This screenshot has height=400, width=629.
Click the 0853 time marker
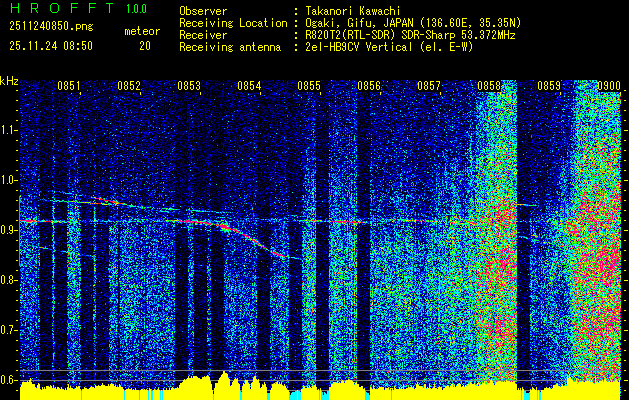click(189, 86)
